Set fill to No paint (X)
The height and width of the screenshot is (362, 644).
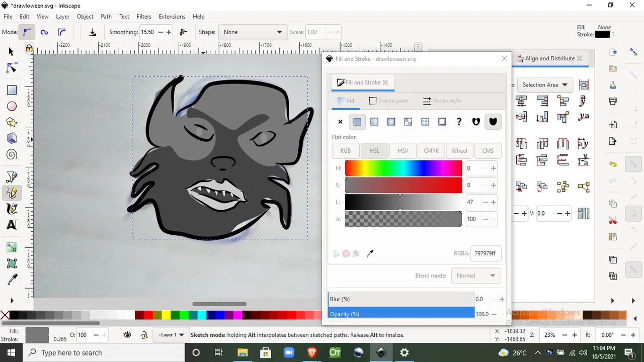[x=340, y=122]
